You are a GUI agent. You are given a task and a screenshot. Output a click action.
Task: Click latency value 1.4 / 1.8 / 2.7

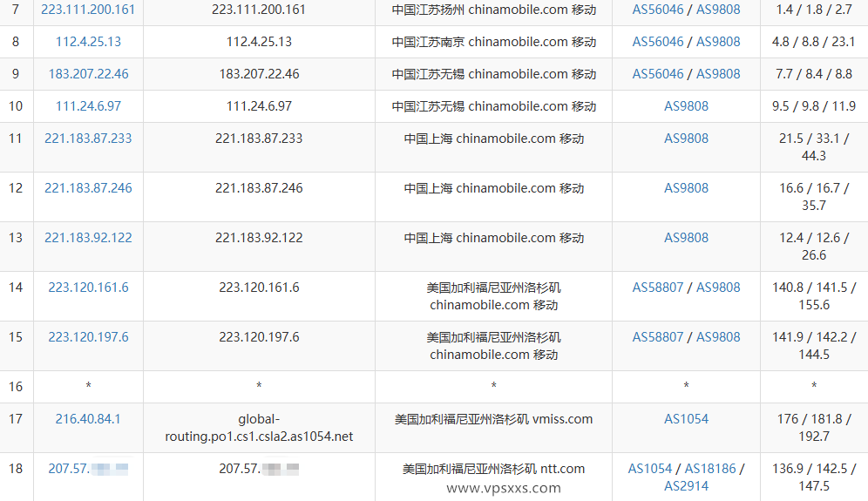pos(814,10)
